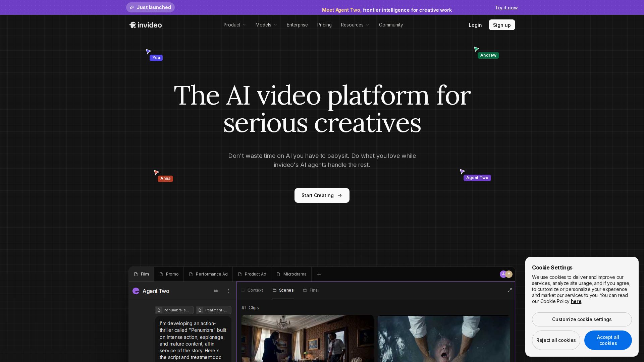Add a new project tab with plus icon

pos(319,274)
